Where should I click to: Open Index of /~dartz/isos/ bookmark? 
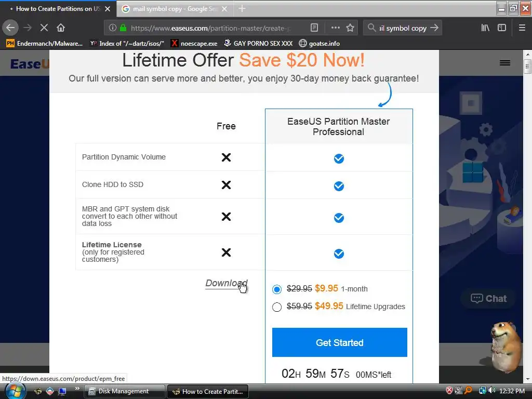point(127,44)
